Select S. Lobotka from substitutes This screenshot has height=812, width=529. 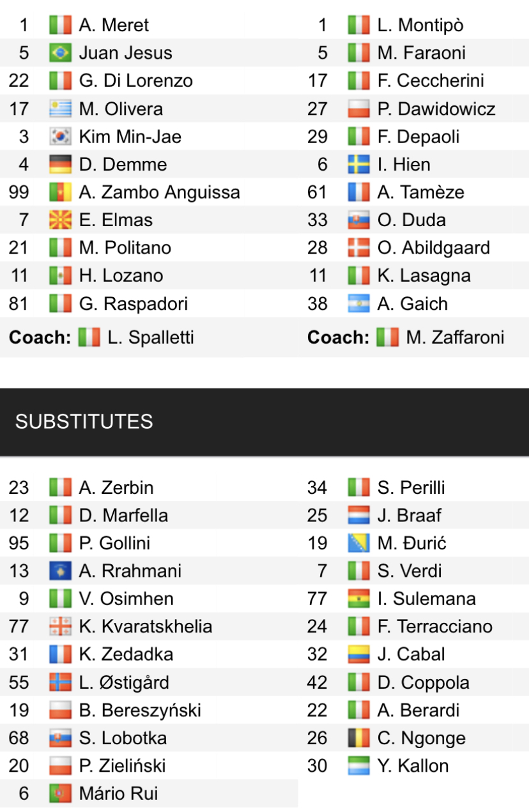[123, 739]
